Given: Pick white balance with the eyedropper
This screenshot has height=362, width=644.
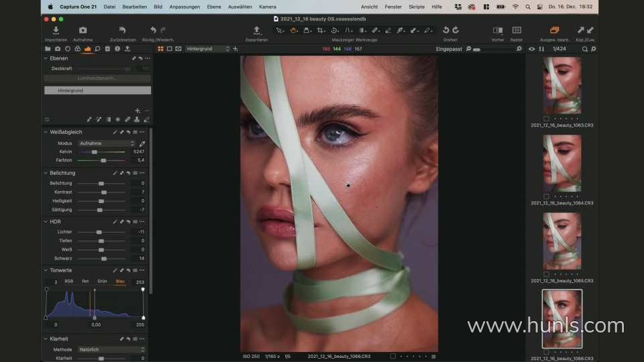Looking at the screenshot, I should (x=142, y=143).
